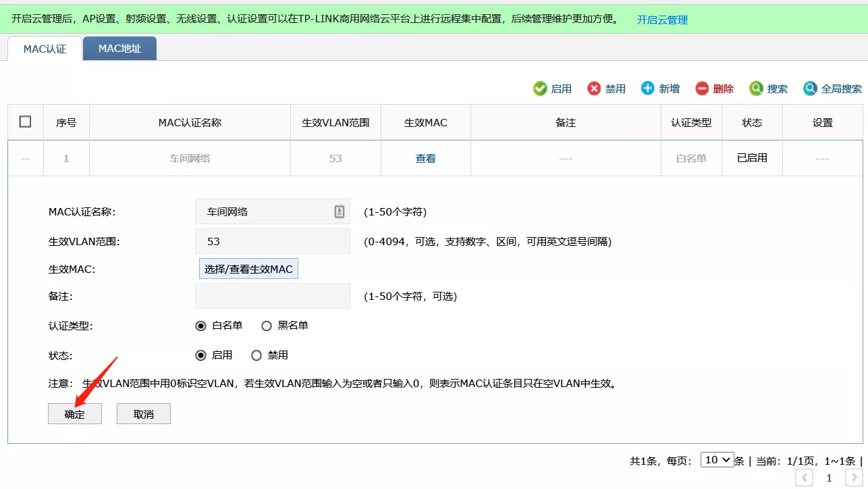Image resolution: width=868 pixels, height=489 pixels.
Task: Click the green 启用 enable icon
Action: click(x=540, y=88)
